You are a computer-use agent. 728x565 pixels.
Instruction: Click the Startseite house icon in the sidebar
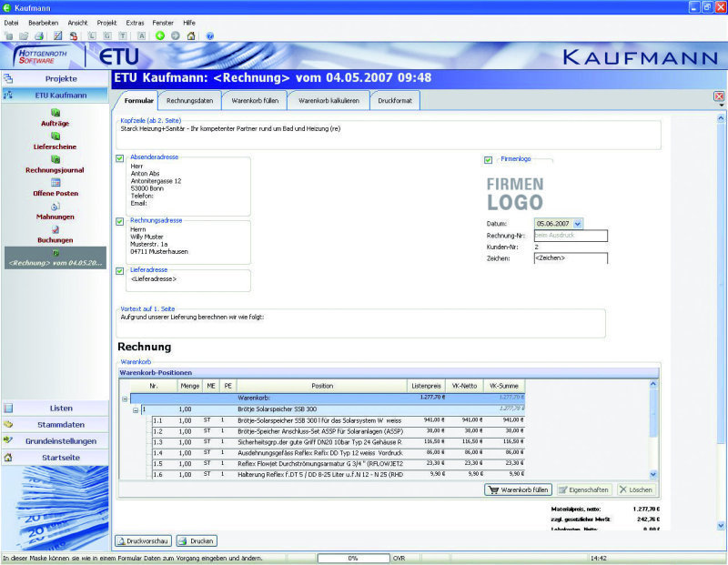8,458
